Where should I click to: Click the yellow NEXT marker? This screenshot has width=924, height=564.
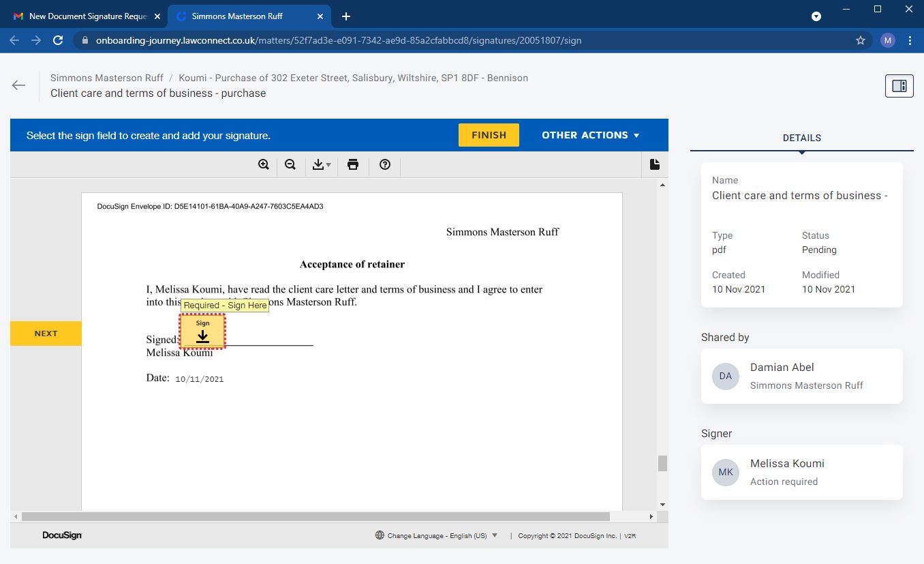coord(45,333)
